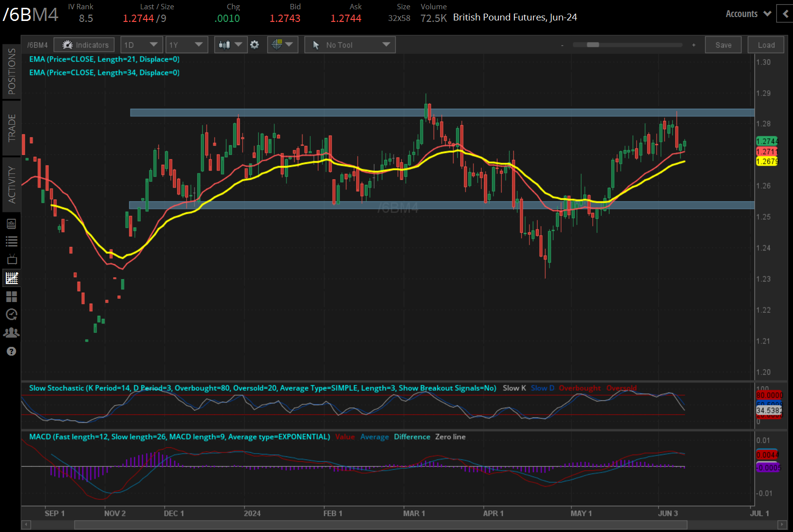Open the candlestick chart type dropdown
The height and width of the screenshot is (532, 793).
[230, 45]
